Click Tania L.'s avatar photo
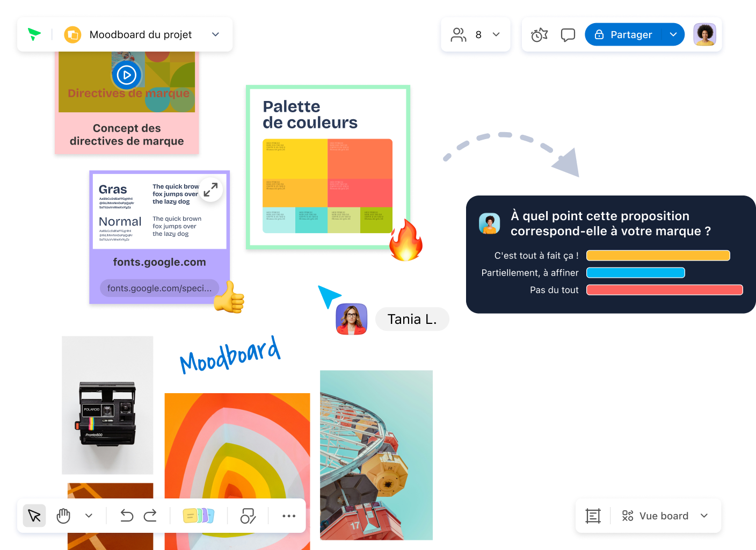 (x=352, y=319)
